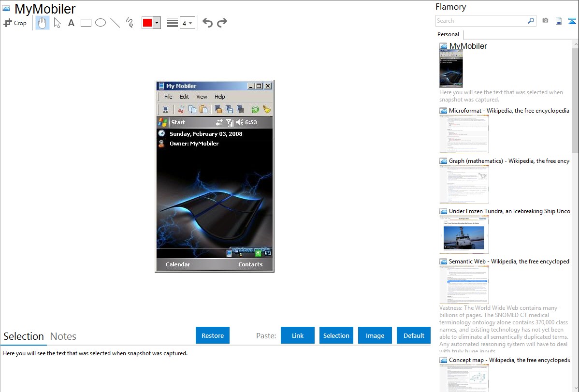Viewport: 579px width, 392px height.
Task: Click the screen-to-clipboard icon in My Mobiler
Action: (x=218, y=109)
